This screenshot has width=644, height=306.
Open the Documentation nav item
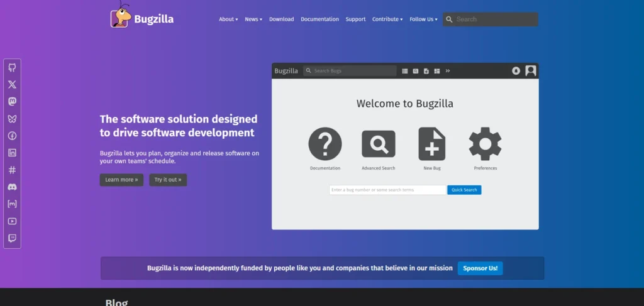319,19
